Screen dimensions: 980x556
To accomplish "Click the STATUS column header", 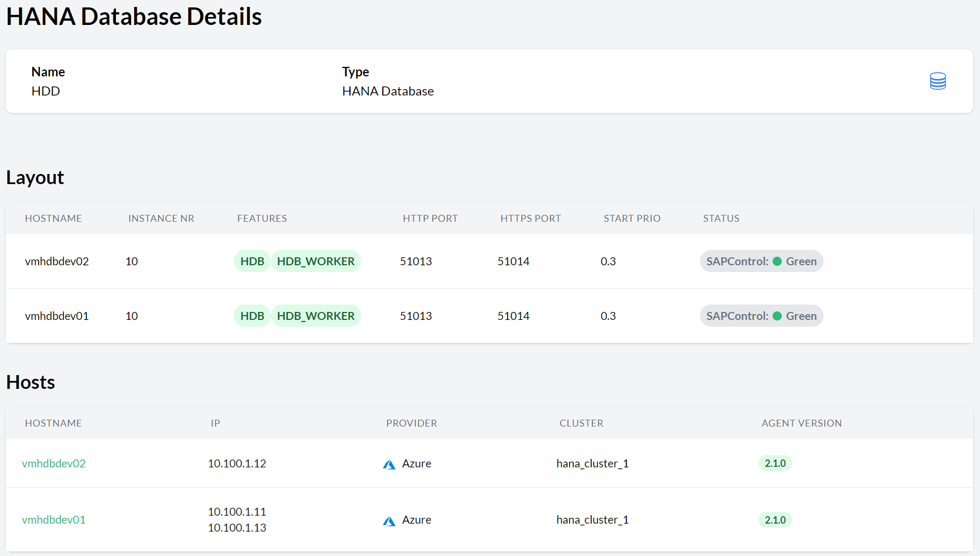I will pyautogui.click(x=721, y=218).
